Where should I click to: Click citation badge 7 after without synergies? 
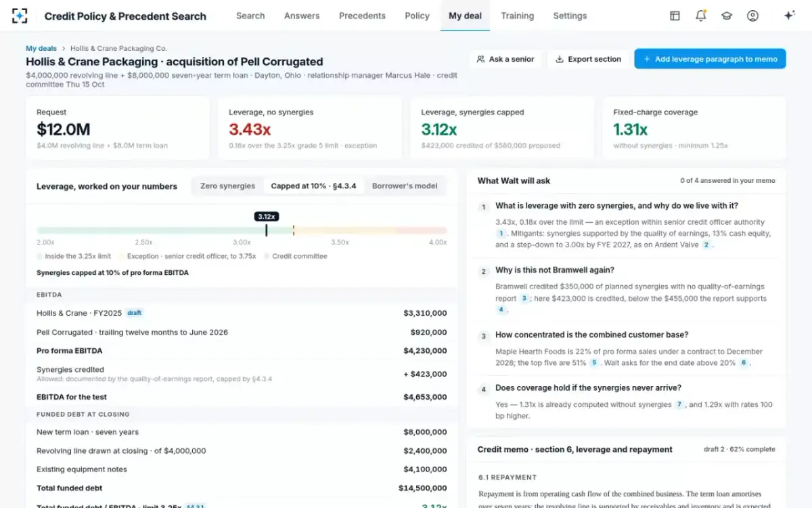[x=679, y=405]
